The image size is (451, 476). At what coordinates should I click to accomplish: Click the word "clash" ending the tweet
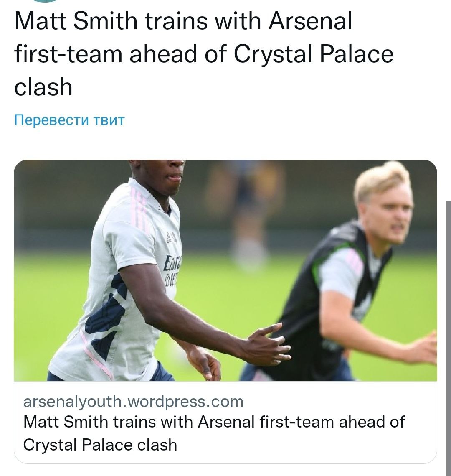coord(43,87)
